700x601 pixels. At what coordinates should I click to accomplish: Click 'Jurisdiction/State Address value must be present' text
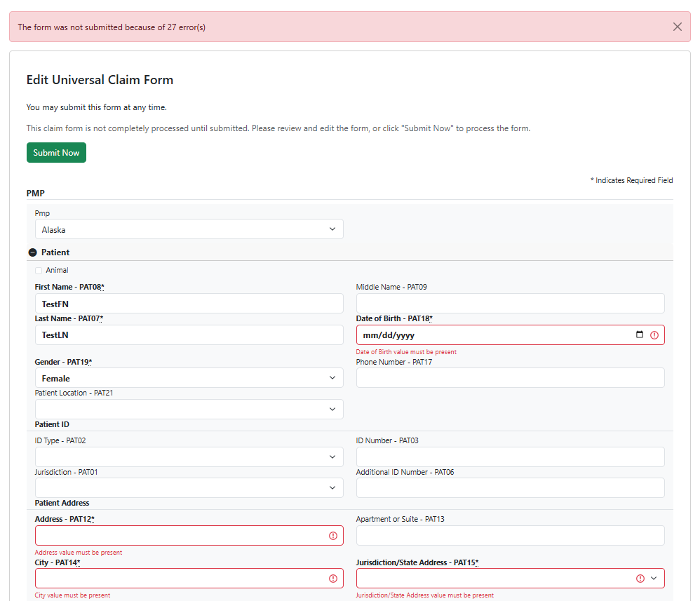point(424,595)
